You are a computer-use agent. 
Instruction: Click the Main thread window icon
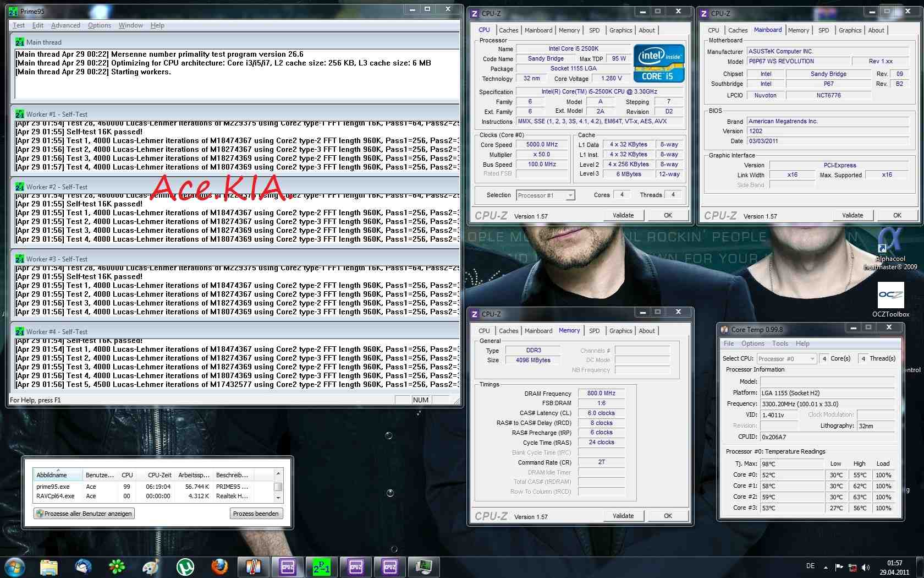pyautogui.click(x=20, y=42)
